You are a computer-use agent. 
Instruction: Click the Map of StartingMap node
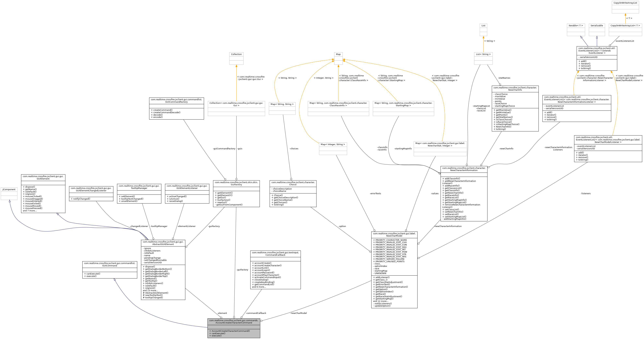(403, 108)
